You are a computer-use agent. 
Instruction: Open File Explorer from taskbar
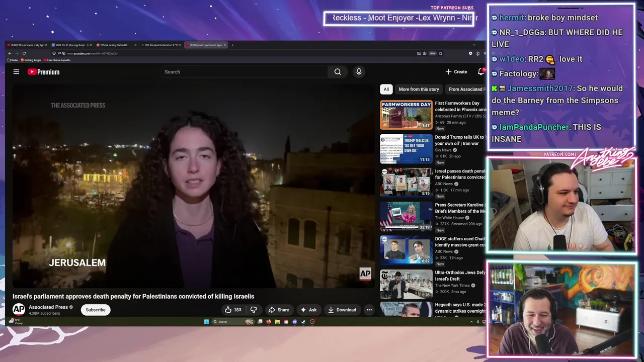coord(277,322)
